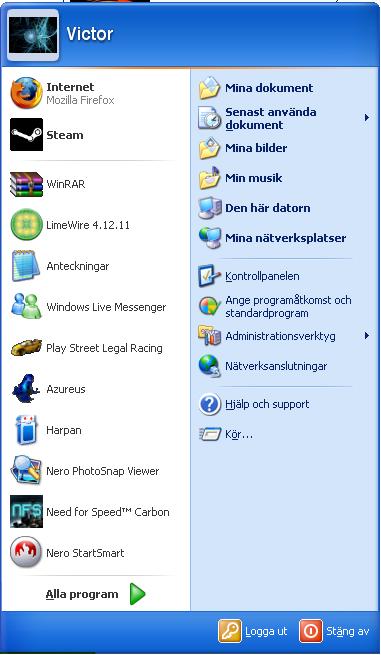Viewport: 381px width, 655px height.
Task: Click the Internet Mozilla Firefox label
Action: pos(80,93)
